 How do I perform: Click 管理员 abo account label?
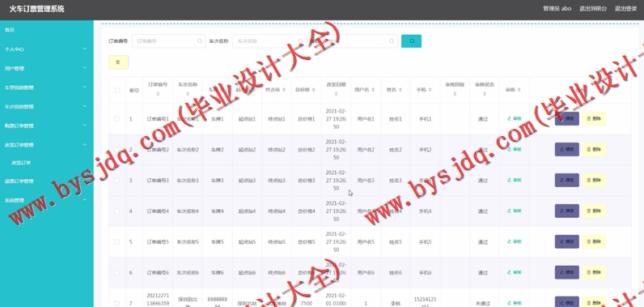click(x=557, y=8)
